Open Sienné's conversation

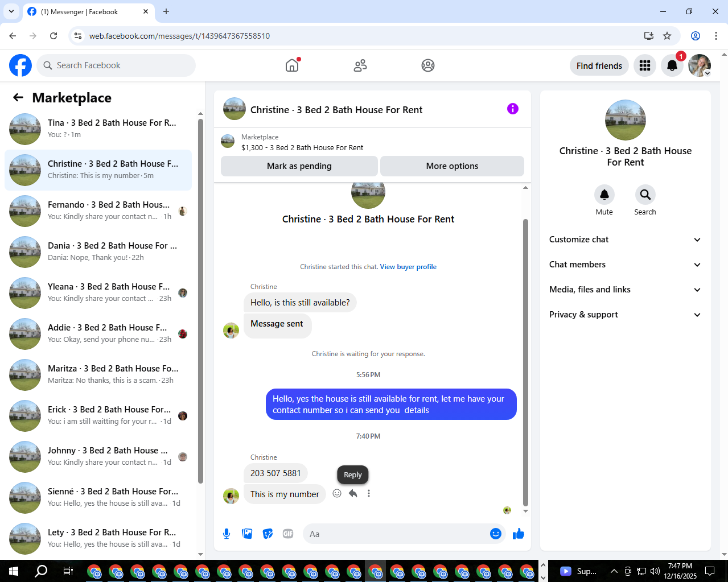[x=98, y=498]
